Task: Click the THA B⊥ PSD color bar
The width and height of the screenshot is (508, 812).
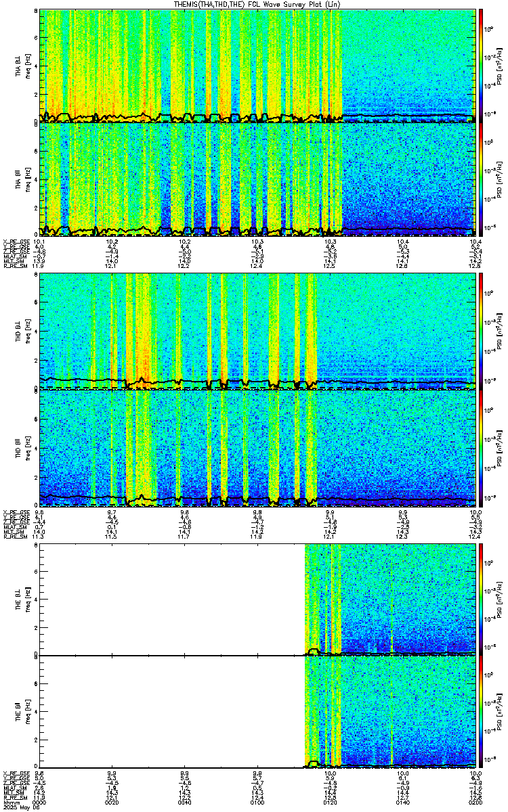Action: point(482,66)
